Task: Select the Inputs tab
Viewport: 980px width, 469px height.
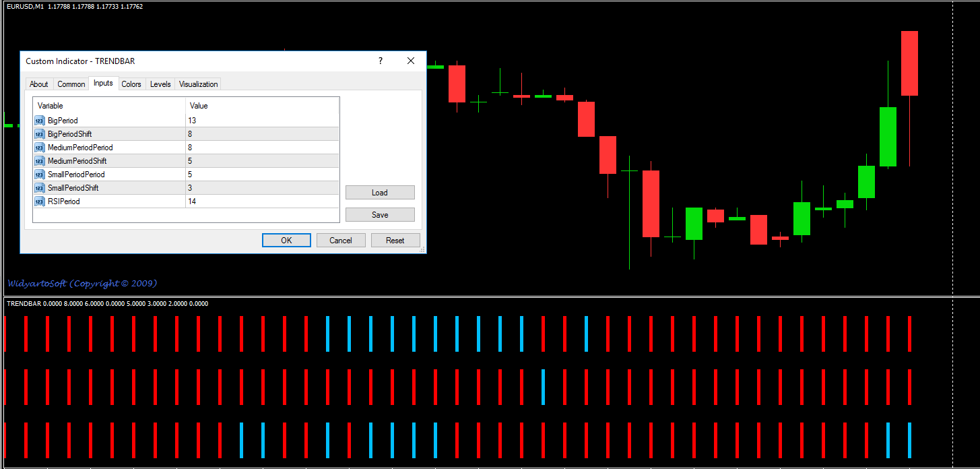Action: coord(103,83)
